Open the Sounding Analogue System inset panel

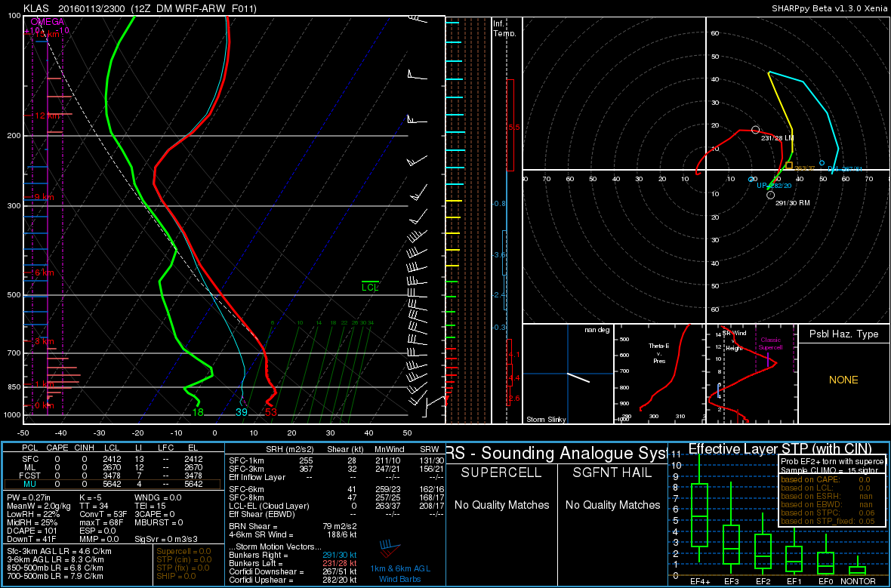[x=556, y=453]
